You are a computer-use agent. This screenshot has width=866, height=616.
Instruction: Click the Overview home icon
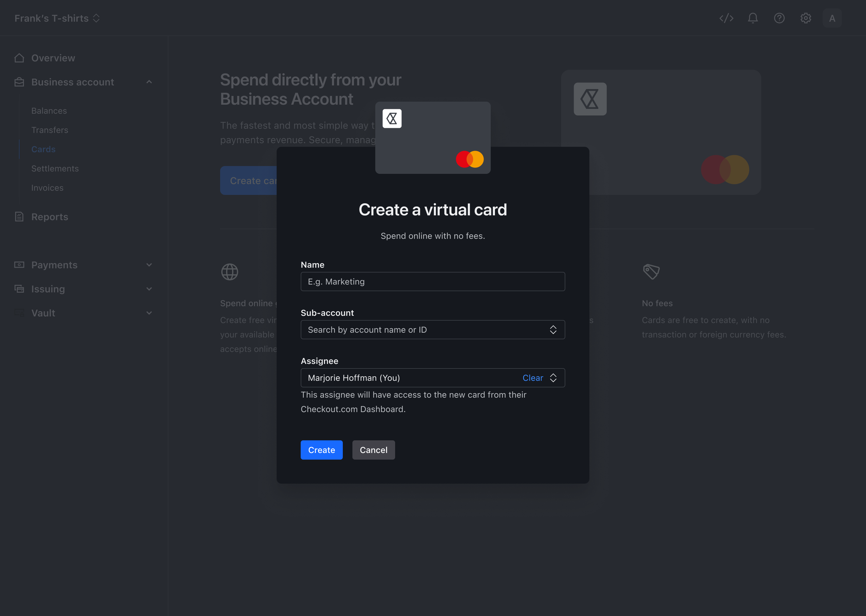click(x=19, y=58)
